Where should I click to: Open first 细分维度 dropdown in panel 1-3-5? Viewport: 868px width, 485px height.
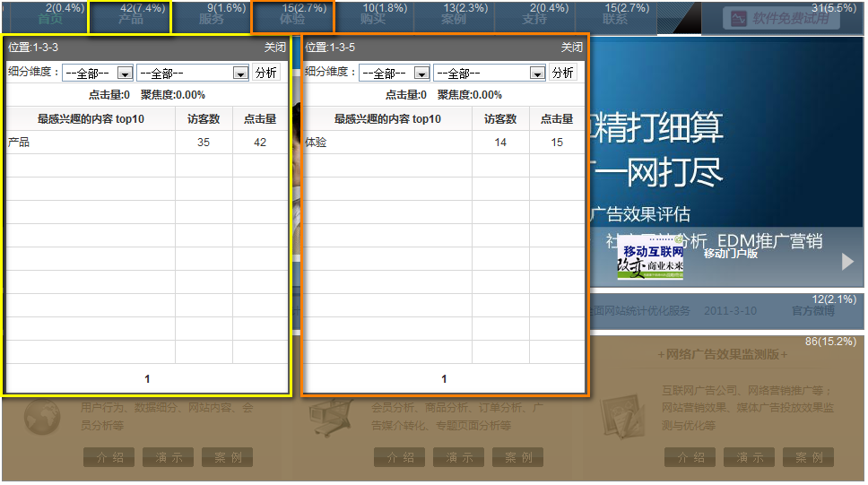coord(395,74)
